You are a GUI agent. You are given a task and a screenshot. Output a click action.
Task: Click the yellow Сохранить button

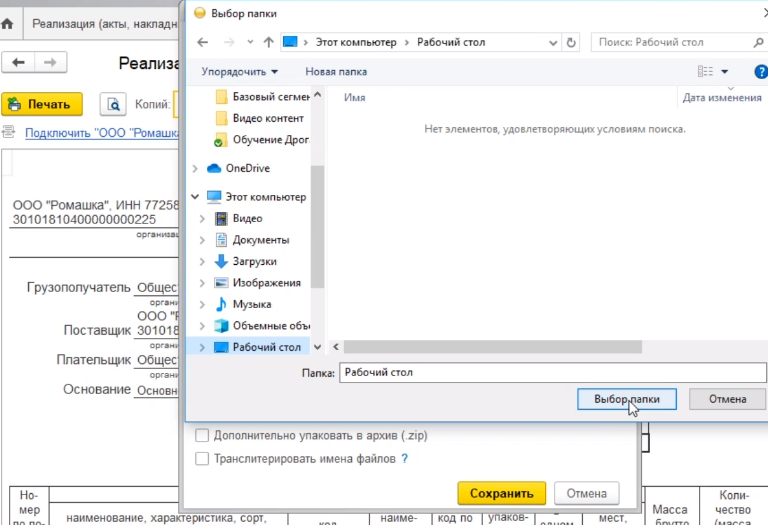coord(501,493)
